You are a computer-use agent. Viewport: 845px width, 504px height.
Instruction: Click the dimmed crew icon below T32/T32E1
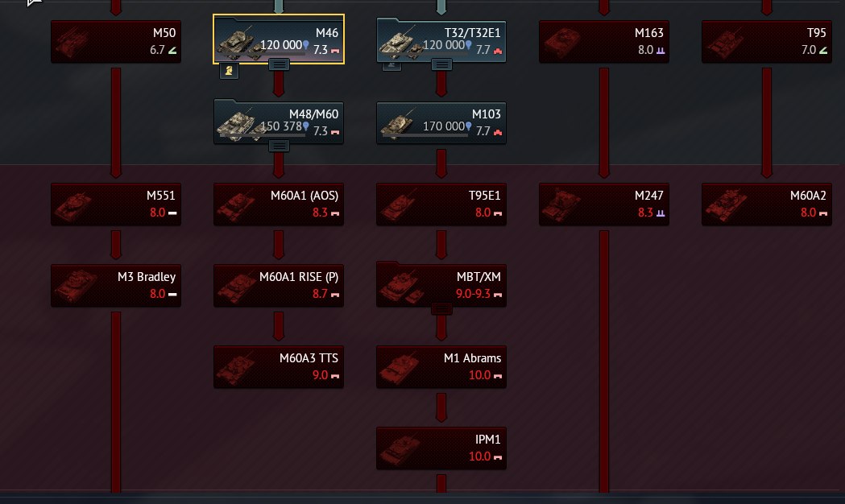391,66
